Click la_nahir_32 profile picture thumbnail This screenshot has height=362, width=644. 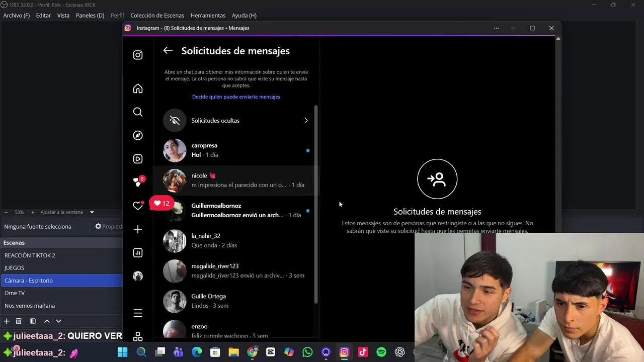175,241
